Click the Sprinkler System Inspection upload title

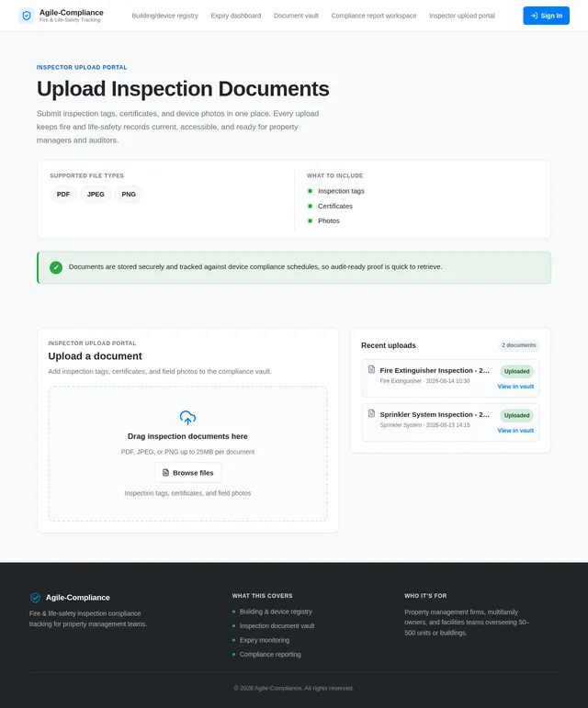435,414
